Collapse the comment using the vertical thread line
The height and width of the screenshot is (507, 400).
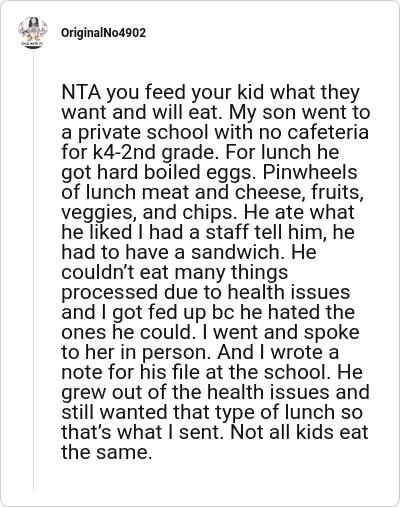pyautogui.click(x=33, y=270)
